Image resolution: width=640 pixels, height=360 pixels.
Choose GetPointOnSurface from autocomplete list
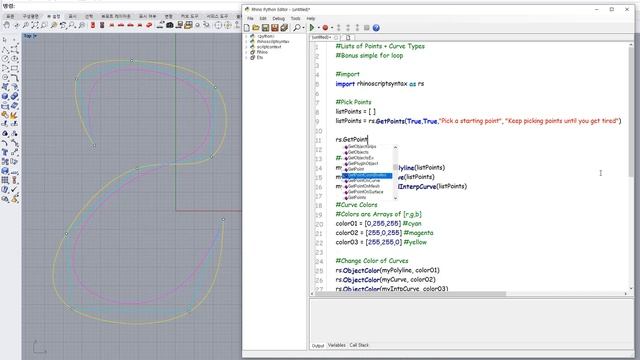tap(365, 192)
